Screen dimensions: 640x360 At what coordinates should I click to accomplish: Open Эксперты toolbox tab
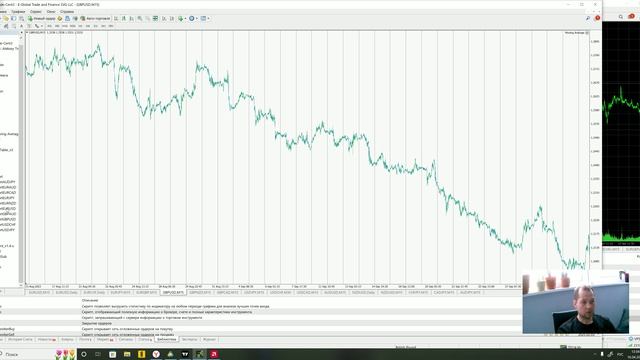(x=189, y=339)
